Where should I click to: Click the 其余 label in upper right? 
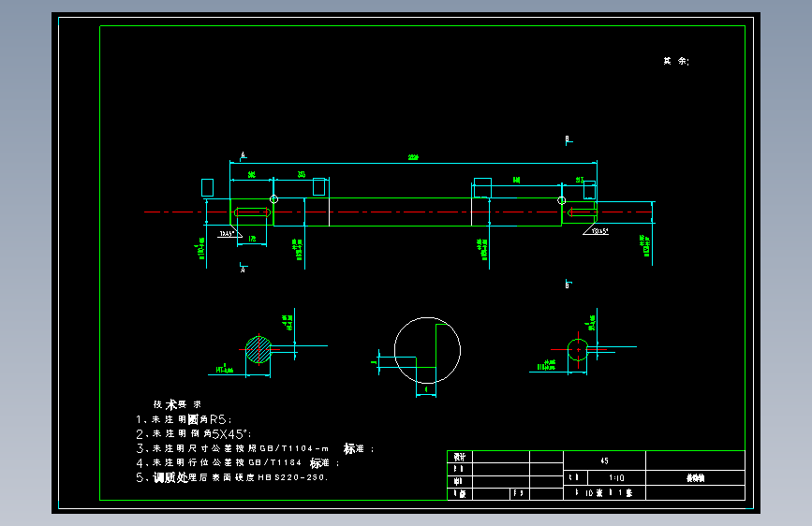point(676,61)
